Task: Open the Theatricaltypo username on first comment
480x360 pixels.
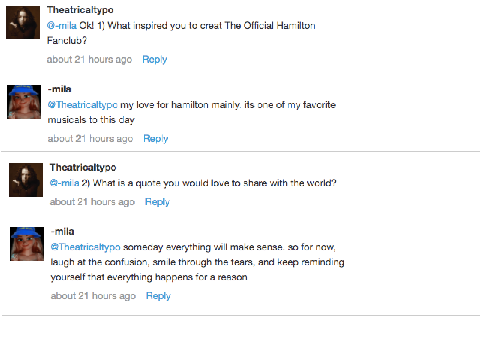Action: tap(80, 10)
